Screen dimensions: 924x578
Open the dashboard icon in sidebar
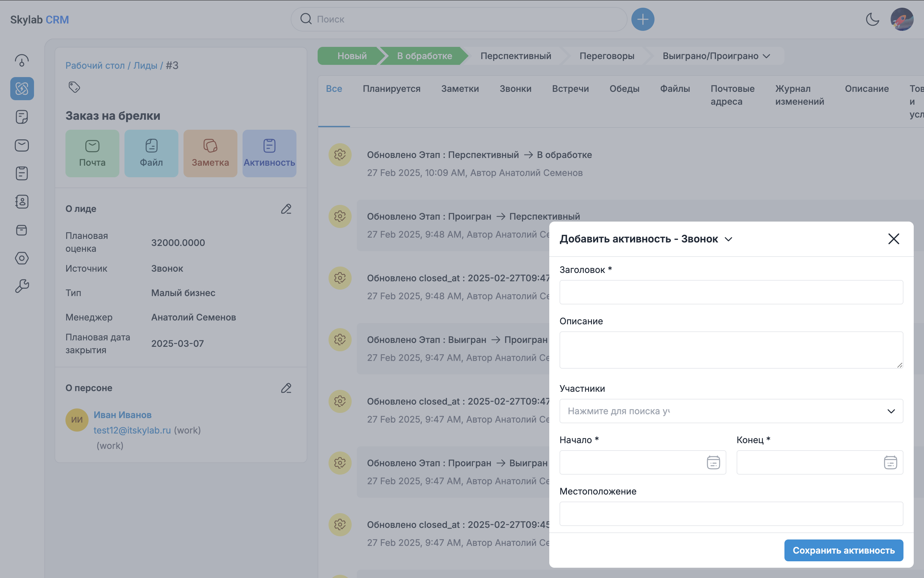(x=22, y=60)
